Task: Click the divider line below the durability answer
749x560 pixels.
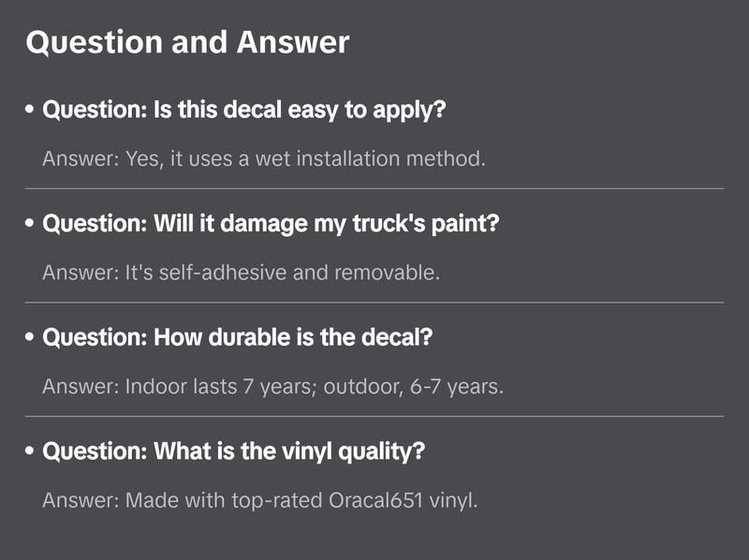Action: tap(374, 416)
